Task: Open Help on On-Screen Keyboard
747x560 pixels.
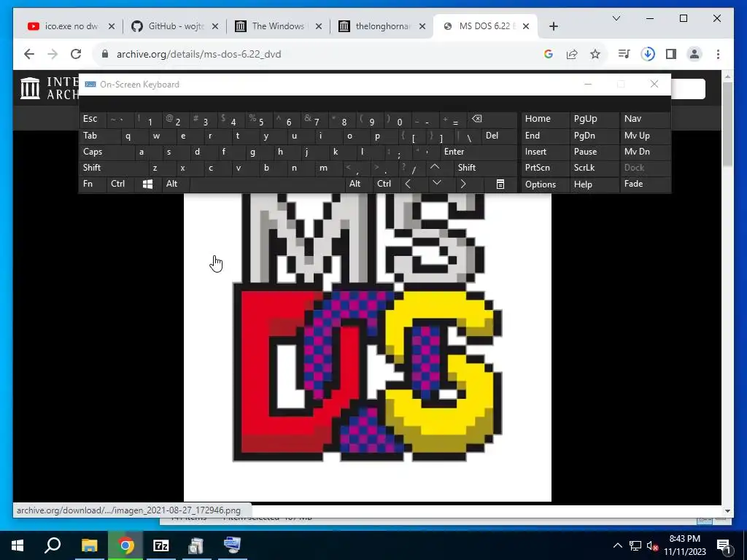Action: 594,184
